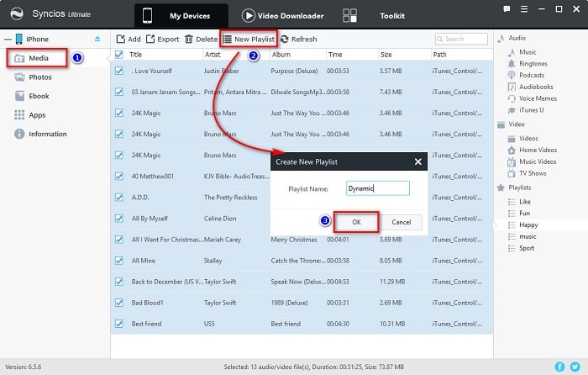This screenshot has width=588, height=375.
Task: Uncheck the All Mine checkbox
Action: tap(119, 260)
